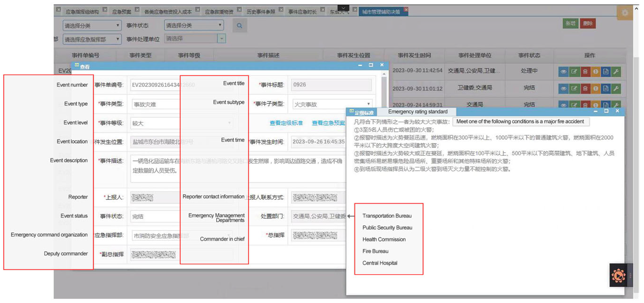Click the 事件标题 field showing 0926
The image size is (644, 303).
(331, 85)
